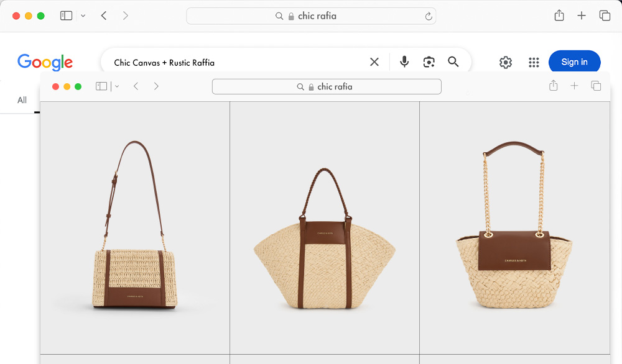Open Google quick settings gear

point(505,62)
